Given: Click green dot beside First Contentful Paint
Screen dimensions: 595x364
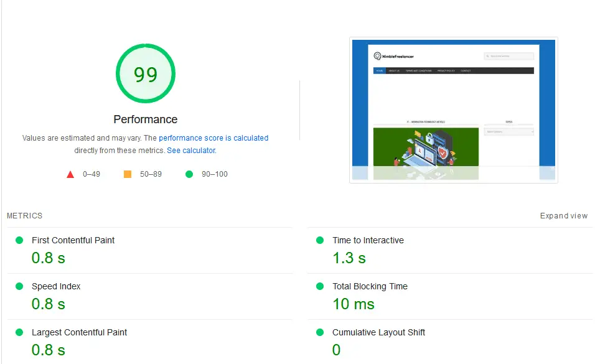Looking at the screenshot, I should 19,240.
